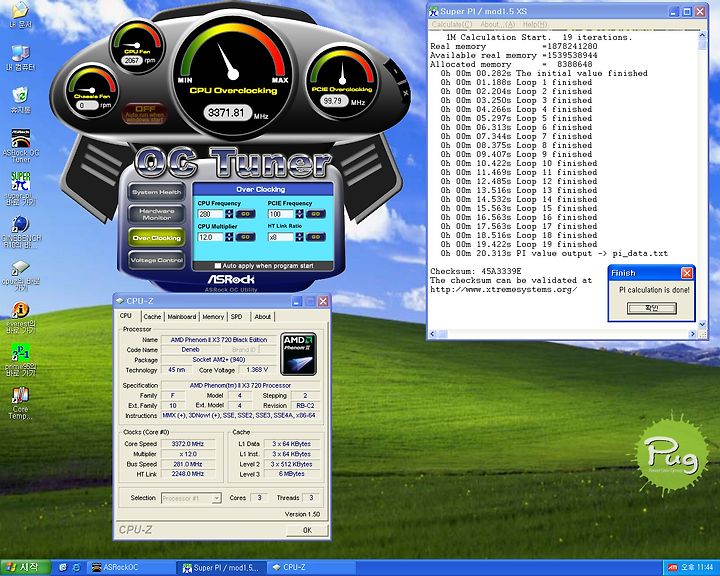The height and width of the screenshot is (576, 720).
Task: Switch to the SPD tab in CPU-Z
Action: click(236, 316)
